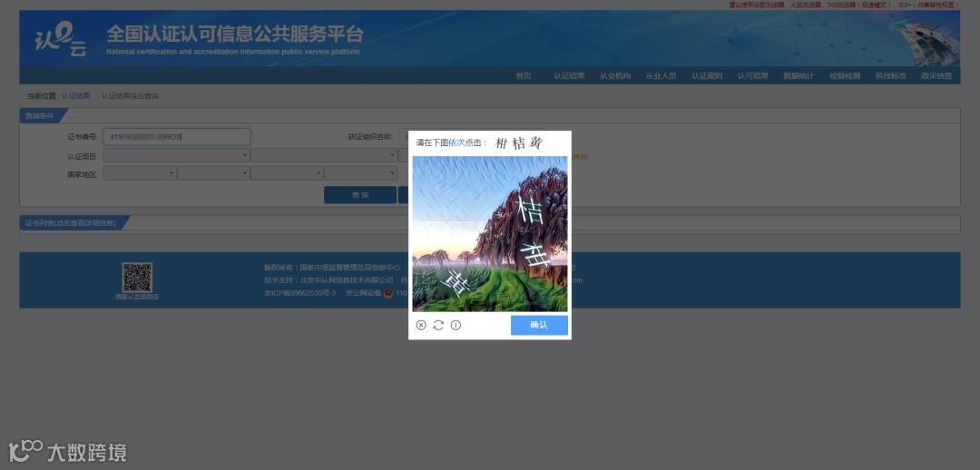
Task: Open second 国家地区 dropdown
Action: point(213,173)
